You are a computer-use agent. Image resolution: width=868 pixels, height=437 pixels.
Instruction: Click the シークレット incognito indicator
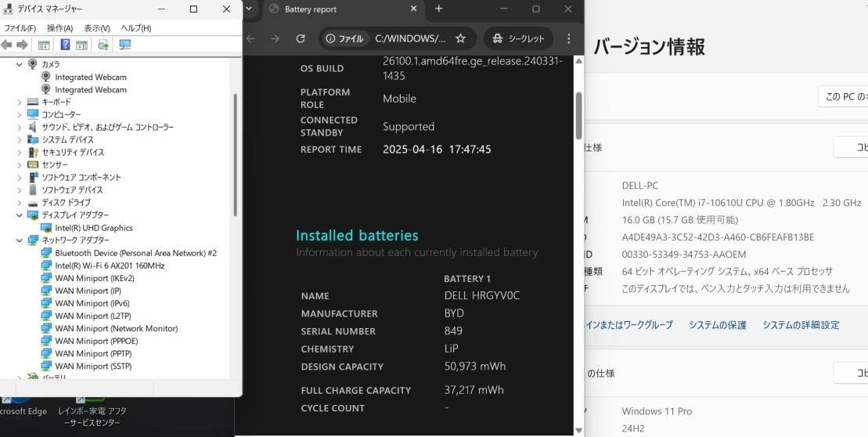(518, 38)
